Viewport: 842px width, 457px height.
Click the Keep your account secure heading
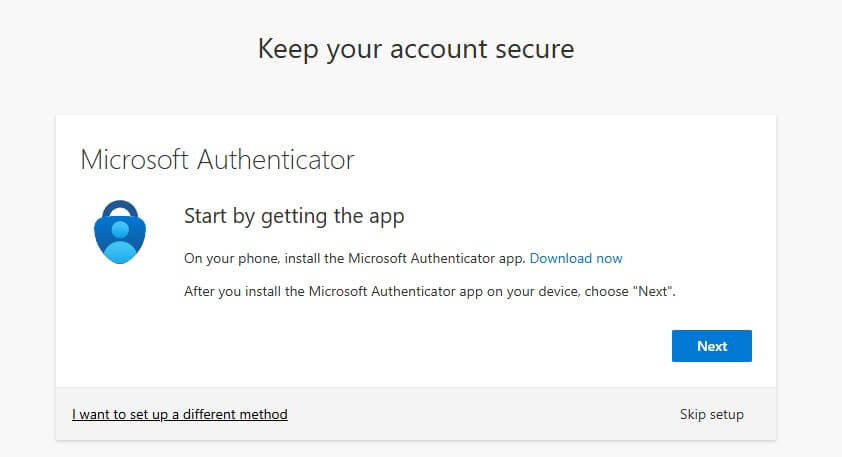pyautogui.click(x=416, y=49)
